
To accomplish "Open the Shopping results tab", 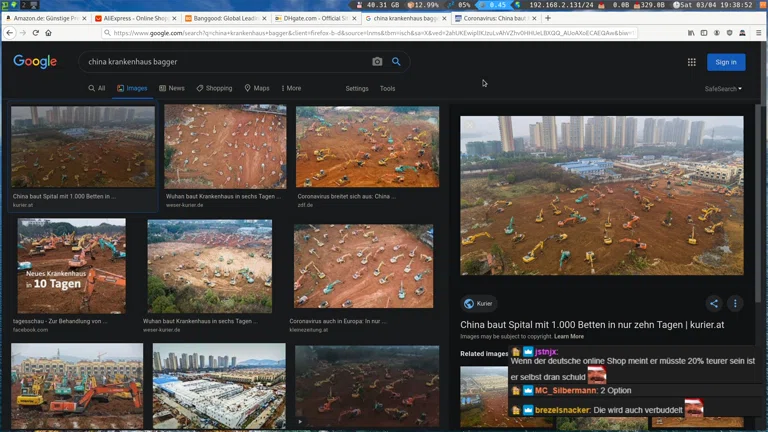I will tap(214, 88).
